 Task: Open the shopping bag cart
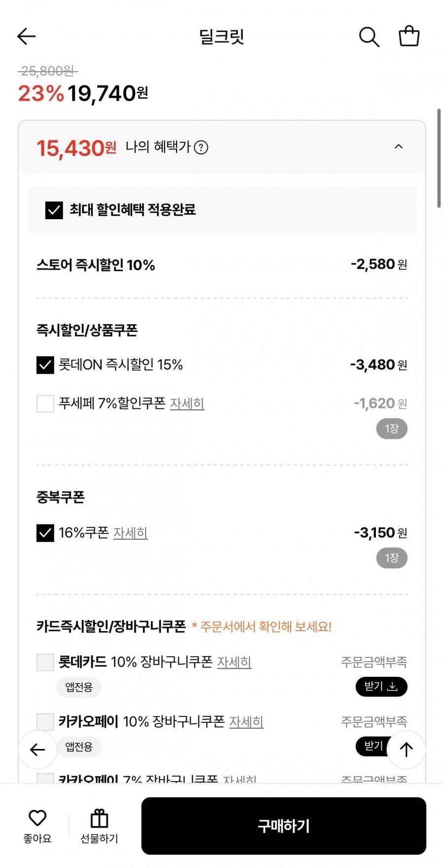click(x=409, y=36)
